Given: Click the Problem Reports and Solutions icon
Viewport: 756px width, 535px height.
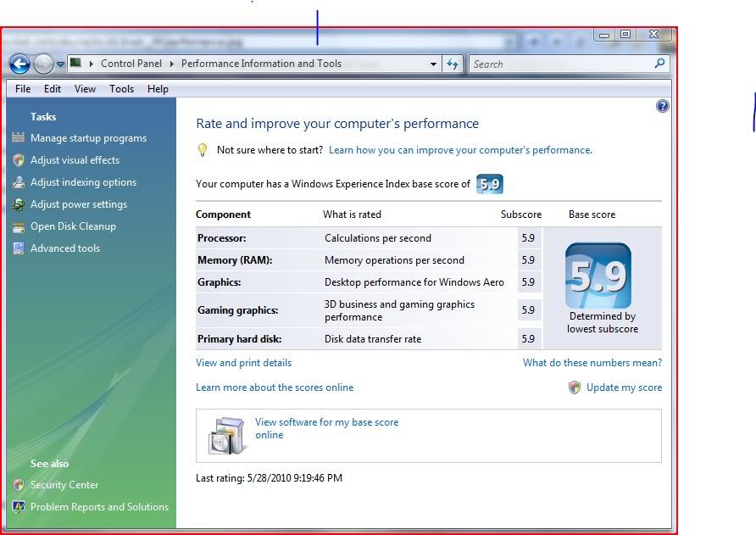Looking at the screenshot, I should click(x=19, y=507).
